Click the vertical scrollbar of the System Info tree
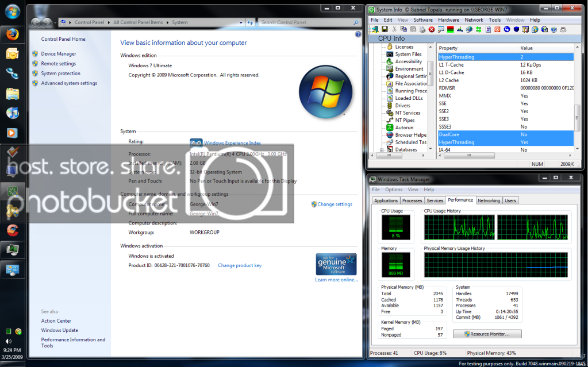This screenshot has height=367, width=588. (431, 98)
